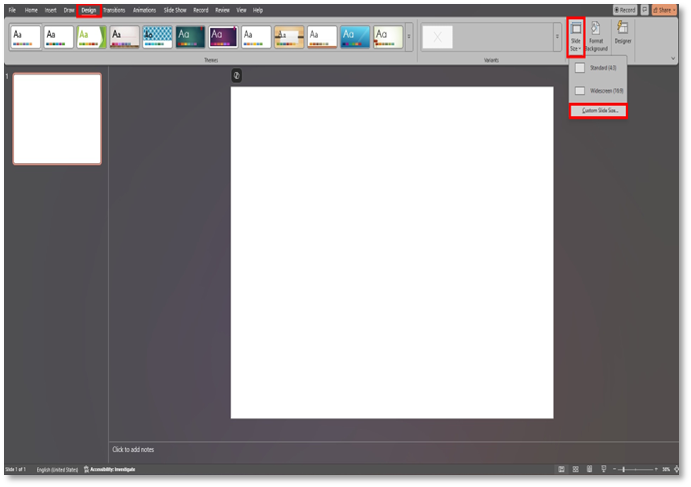
Task: Select Standard (4:3) slide size
Action: click(598, 68)
